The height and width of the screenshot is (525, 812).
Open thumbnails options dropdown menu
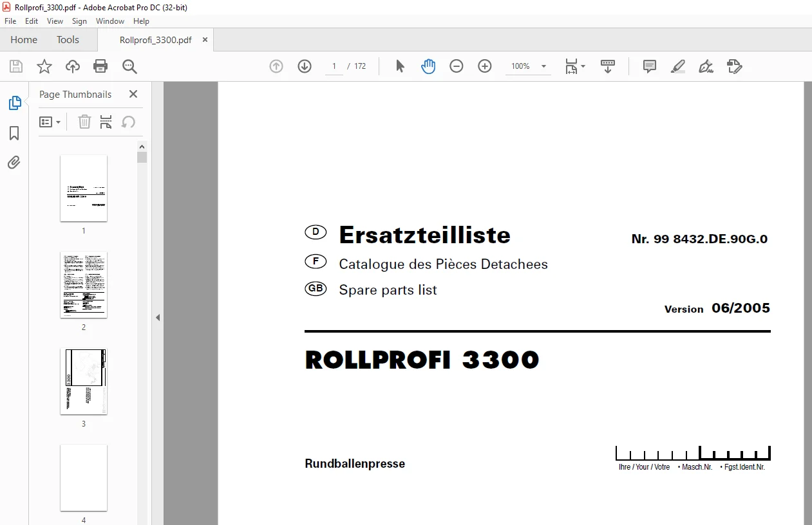(50, 122)
